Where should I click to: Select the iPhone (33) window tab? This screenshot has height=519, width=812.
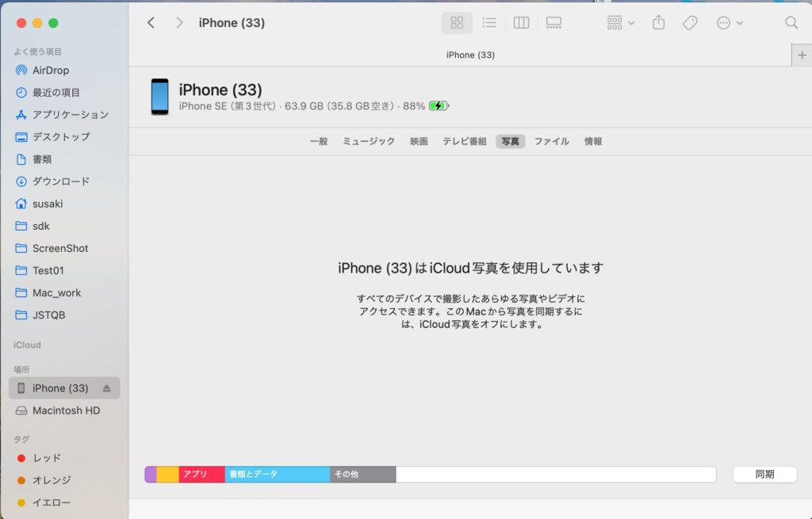click(470, 55)
